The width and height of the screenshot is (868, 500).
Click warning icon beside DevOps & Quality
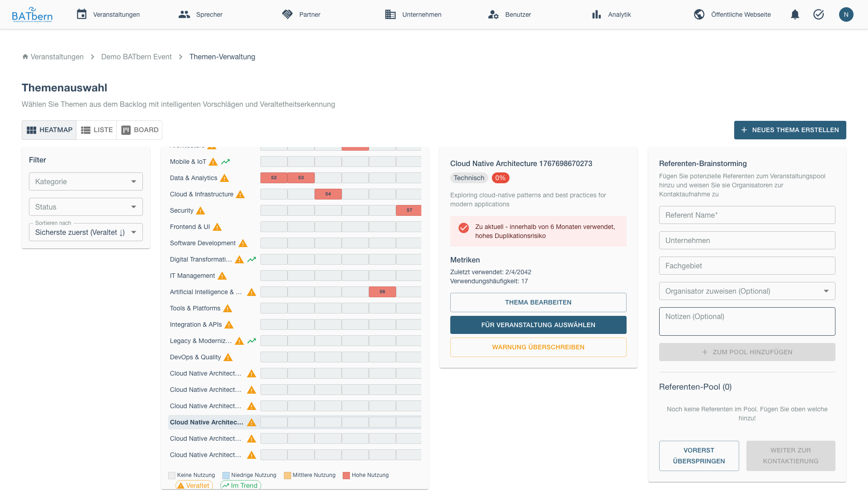[x=228, y=357]
